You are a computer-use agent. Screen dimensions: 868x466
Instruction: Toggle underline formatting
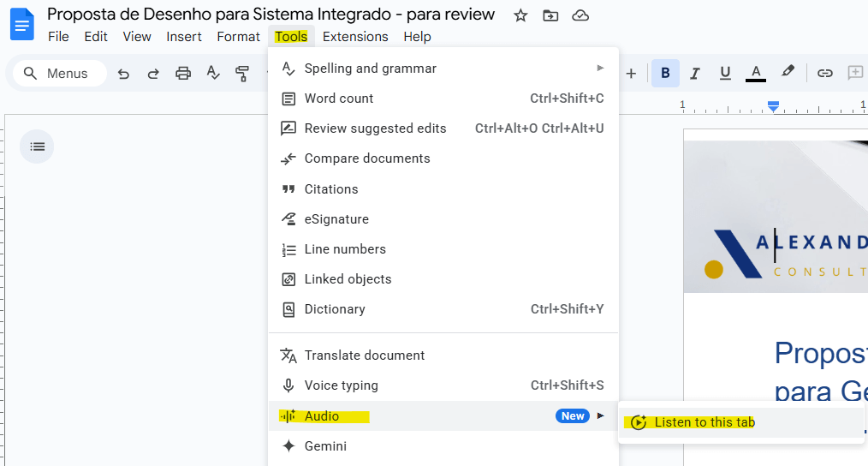click(x=725, y=74)
